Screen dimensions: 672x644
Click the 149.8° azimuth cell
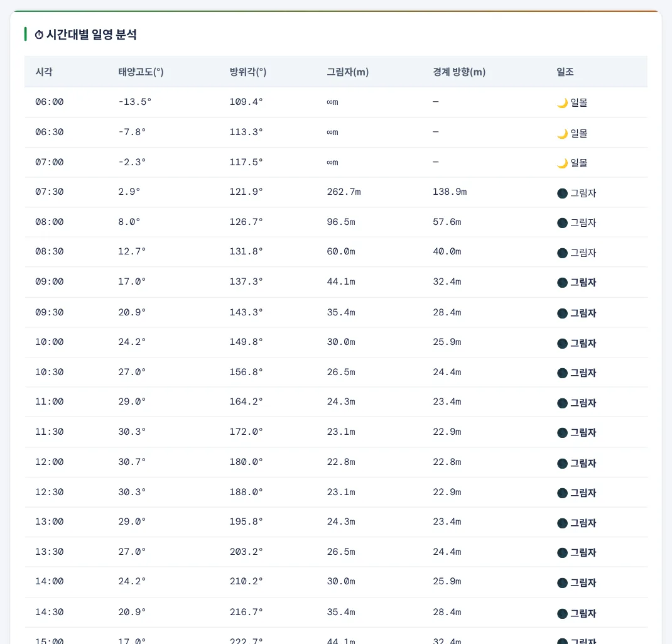(246, 342)
